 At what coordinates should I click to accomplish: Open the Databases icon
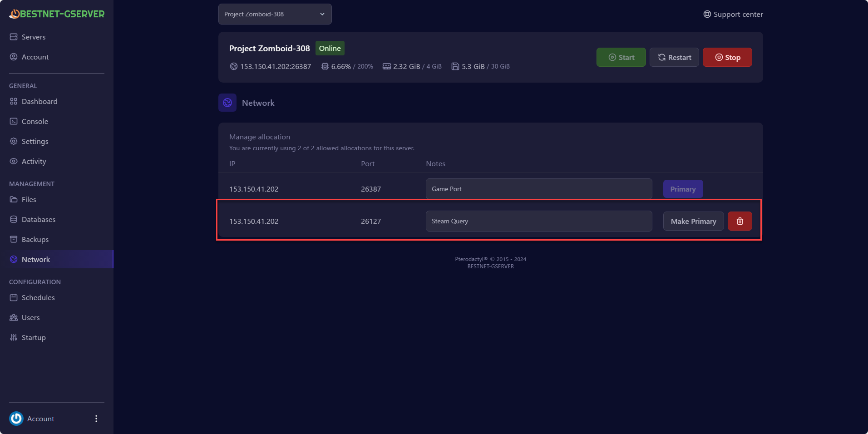14,219
